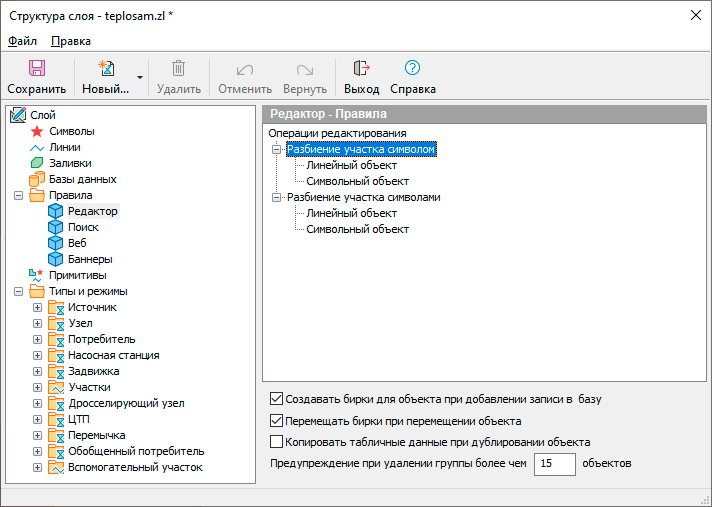Open the Правка menu

click(70, 41)
